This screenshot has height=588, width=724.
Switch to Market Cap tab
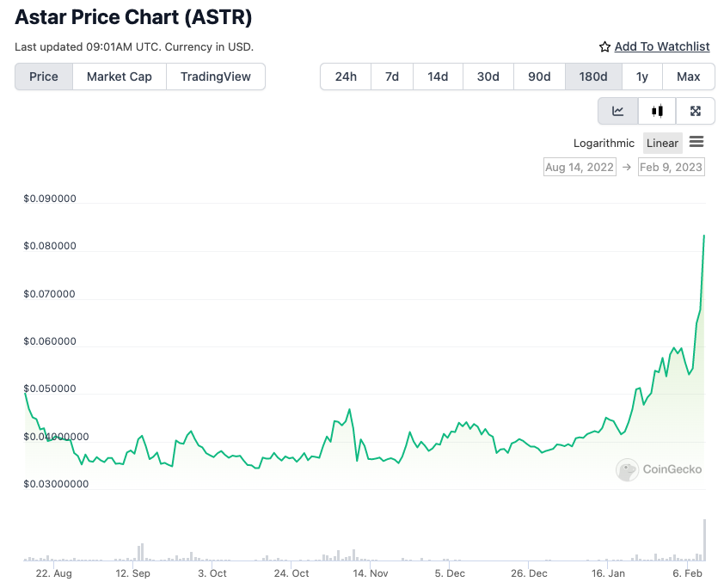pyautogui.click(x=120, y=77)
